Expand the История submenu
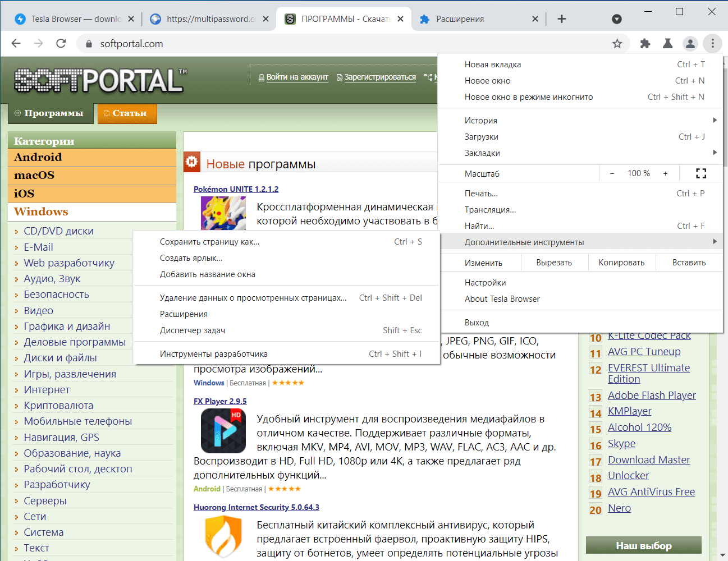Viewport: 728px width, 561px height. 580,120
